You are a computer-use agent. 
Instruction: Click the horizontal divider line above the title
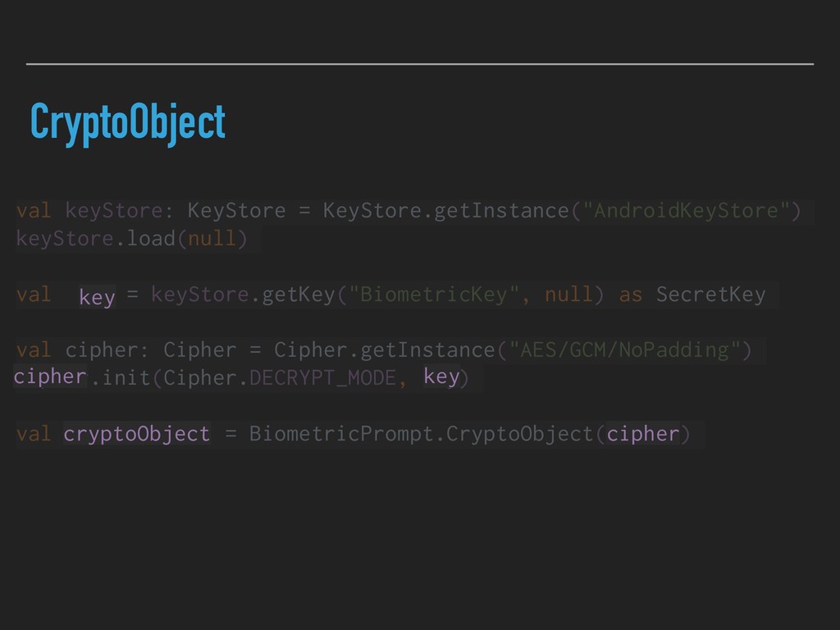coord(419,63)
